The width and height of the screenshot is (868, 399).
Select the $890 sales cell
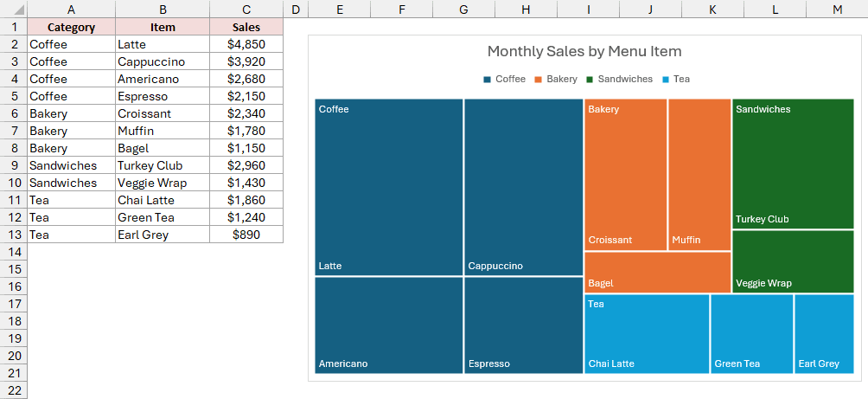[x=246, y=235]
